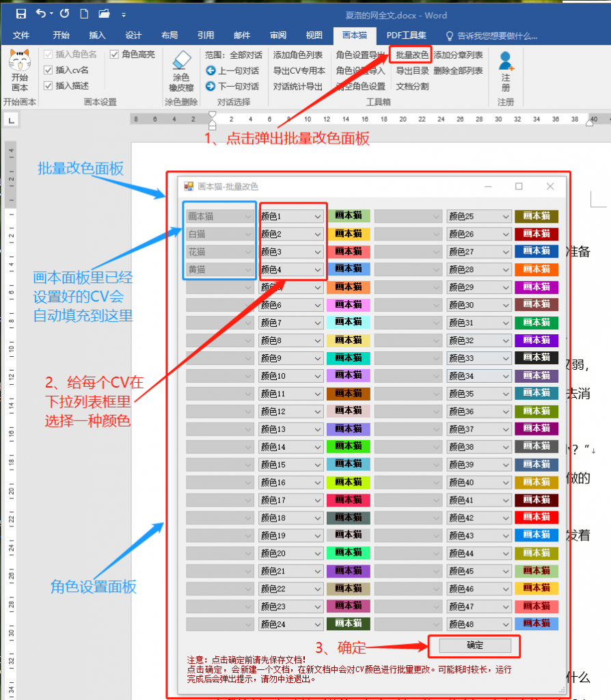This screenshot has height=700, width=611.
Task: Click 文档分割 button
Action: click(x=412, y=86)
